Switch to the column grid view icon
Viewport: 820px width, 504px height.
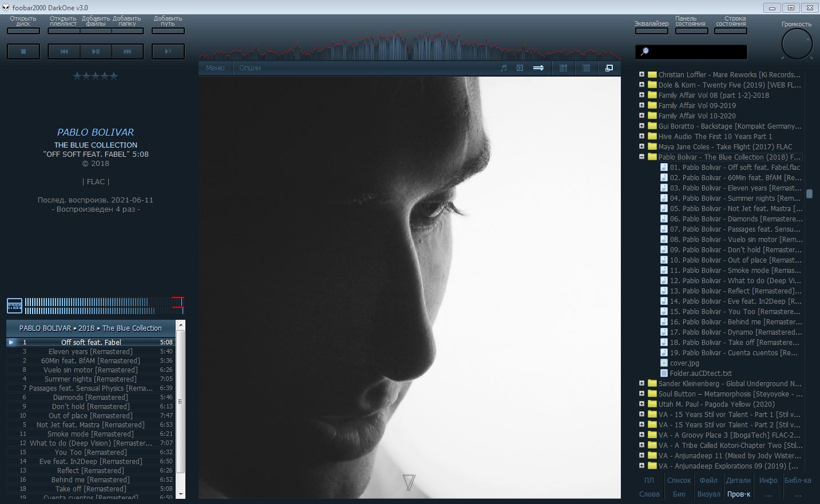click(563, 68)
